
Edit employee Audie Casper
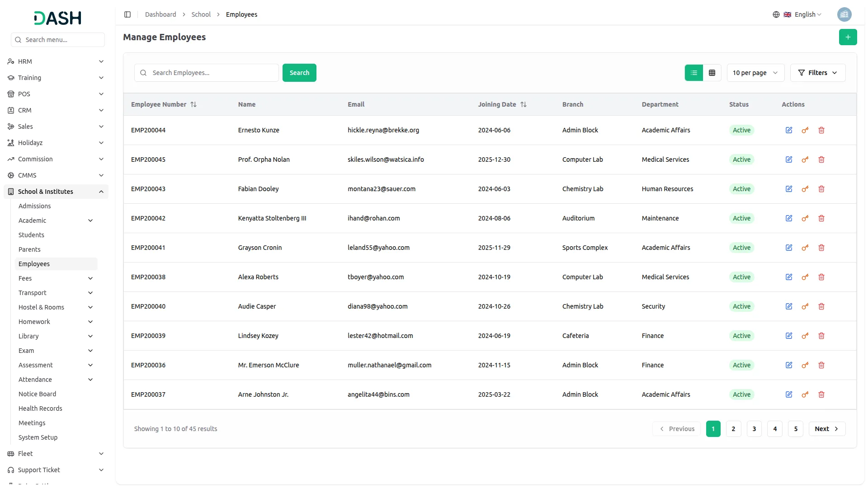click(789, 306)
